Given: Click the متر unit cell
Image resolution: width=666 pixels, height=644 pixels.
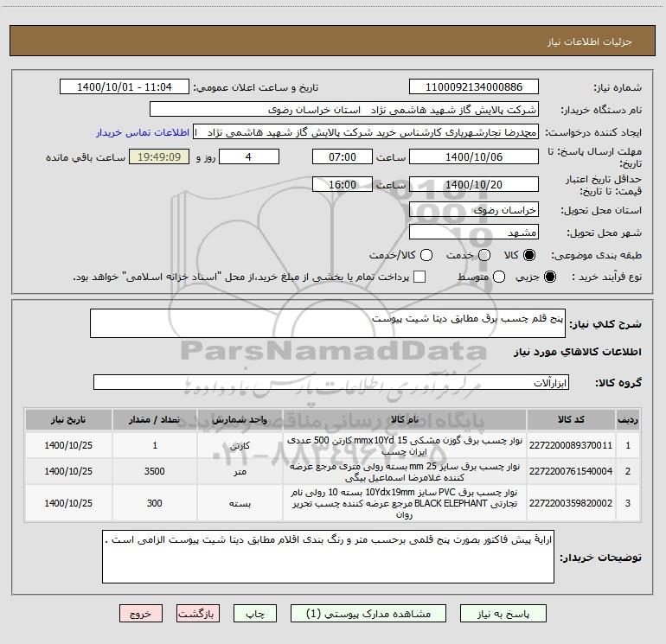Looking at the screenshot, I should [240, 472].
